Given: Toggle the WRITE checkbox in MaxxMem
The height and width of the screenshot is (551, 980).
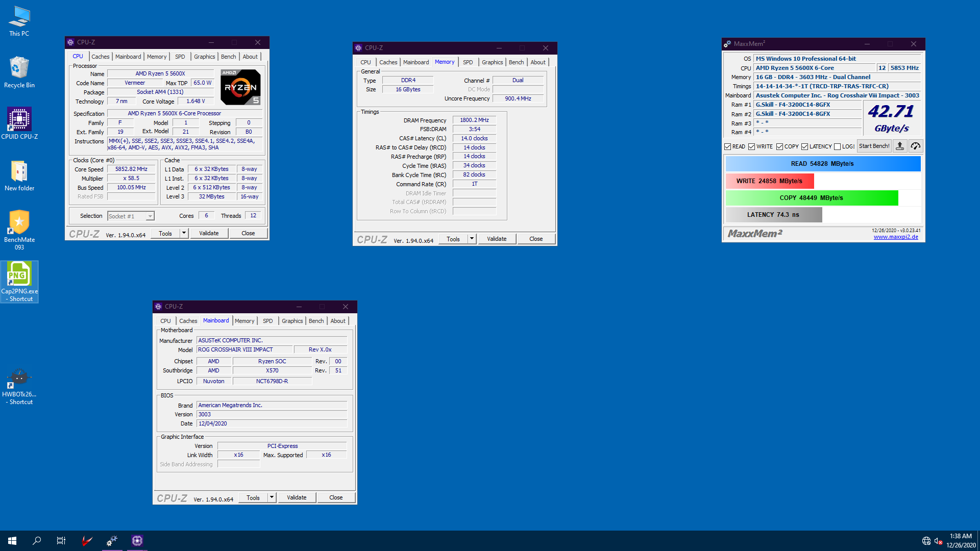Looking at the screenshot, I should click(751, 147).
